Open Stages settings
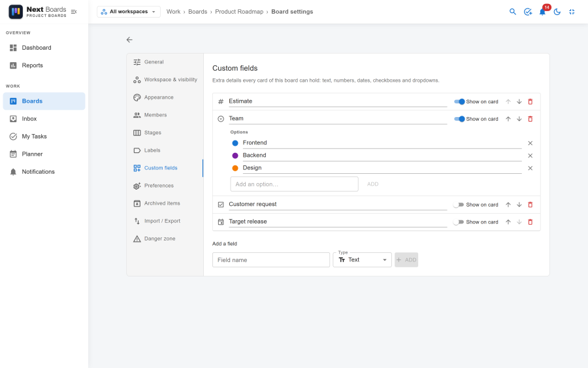The width and height of the screenshot is (588, 368). 165,133
